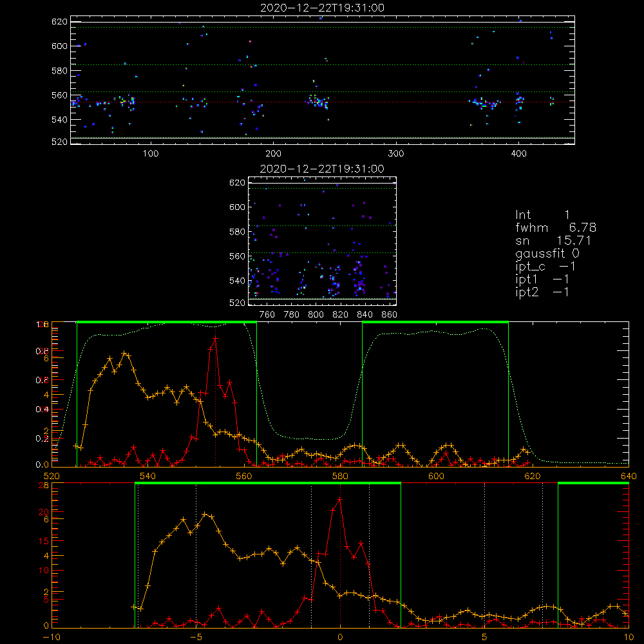
Task: Click x-axis label 760 on middle image
Action: click(267, 315)
